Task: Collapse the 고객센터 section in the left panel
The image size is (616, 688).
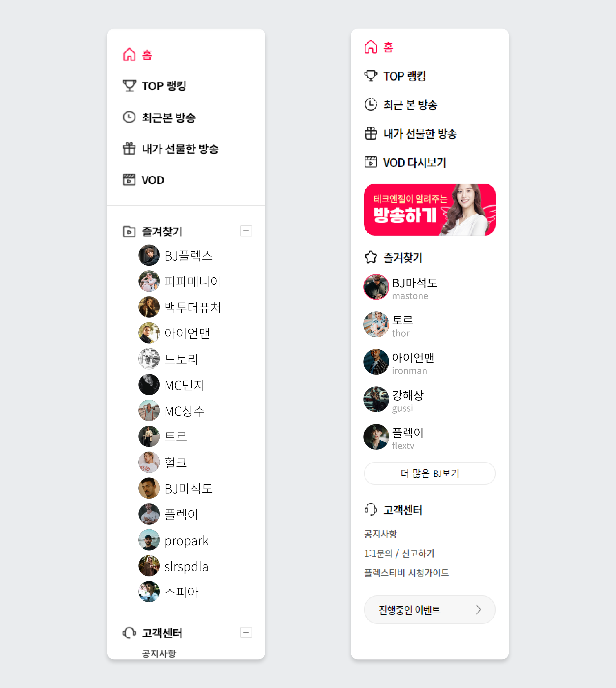Action: tap(246, 632)
